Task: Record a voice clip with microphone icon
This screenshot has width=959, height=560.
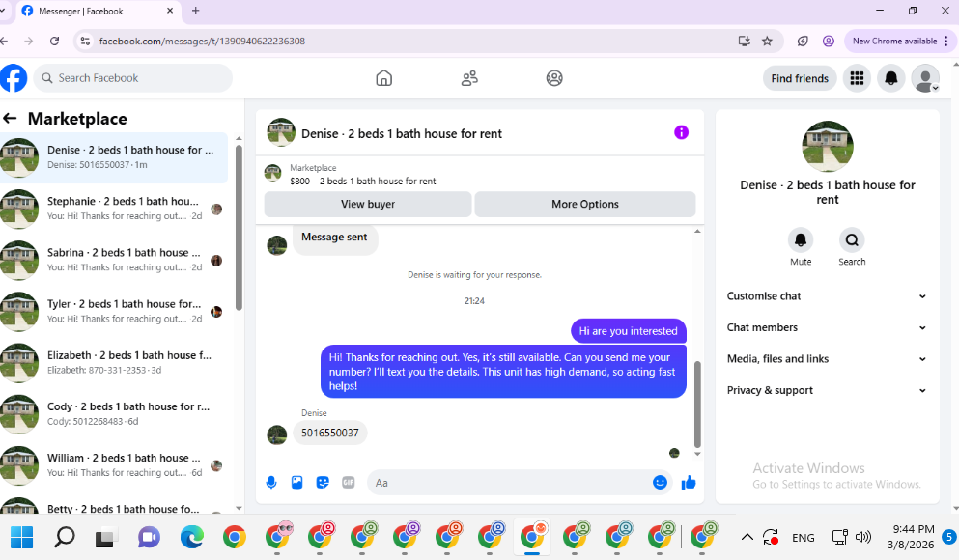Action: [x=271, y=483]
